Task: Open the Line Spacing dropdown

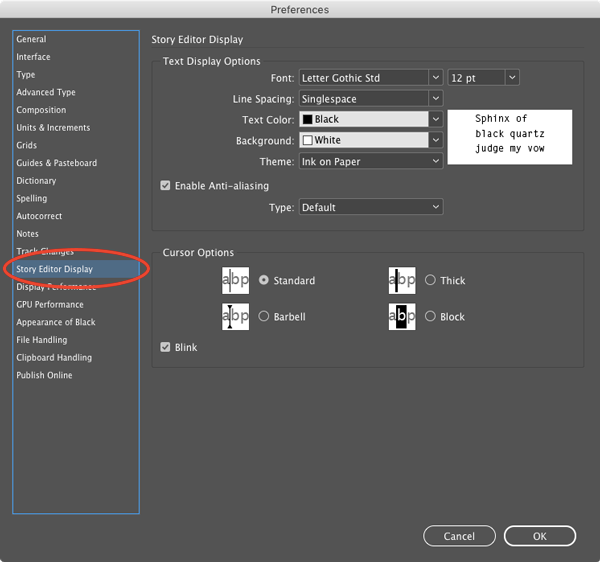Action: [x=371, y=99]
